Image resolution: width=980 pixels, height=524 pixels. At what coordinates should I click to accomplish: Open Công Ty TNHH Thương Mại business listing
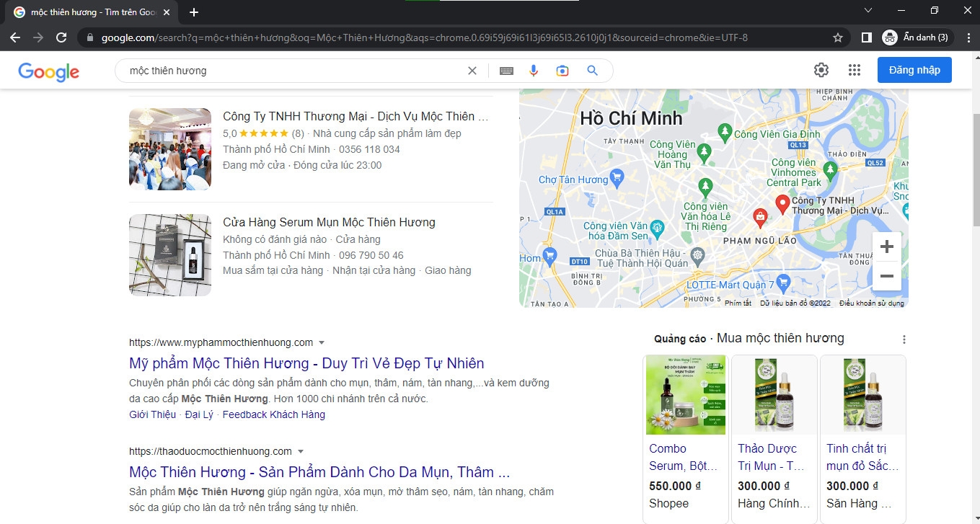point(356,116)
